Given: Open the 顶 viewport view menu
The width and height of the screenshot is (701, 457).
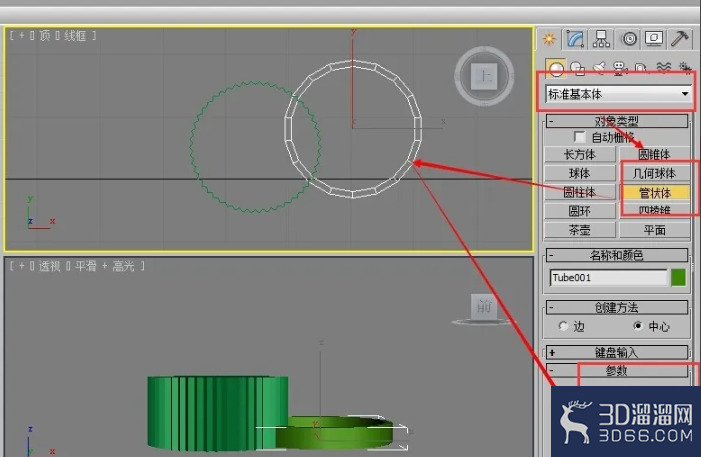Looking at the screenshot, I should click(x=45, y=36).
